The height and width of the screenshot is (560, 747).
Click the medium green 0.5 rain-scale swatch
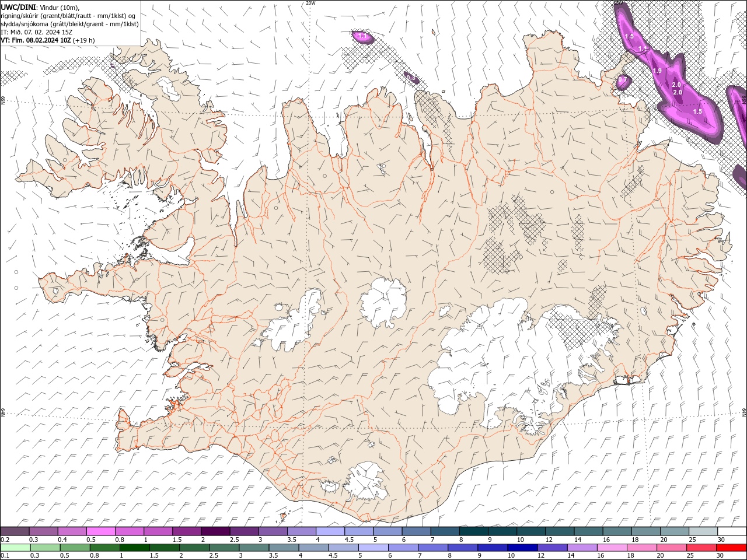(x=75, y=548)
